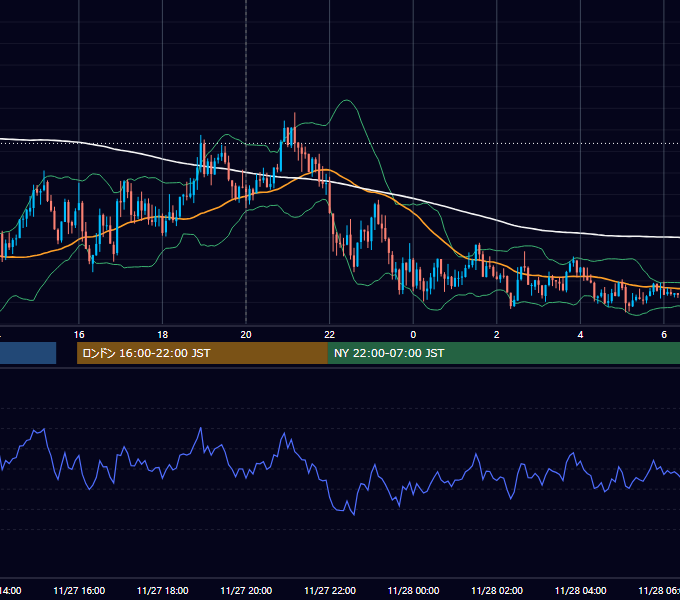The height and width of the screenshot is (600, 680).
Task: Click the "11/27 18:00" date label
Action: coord(162,590)
